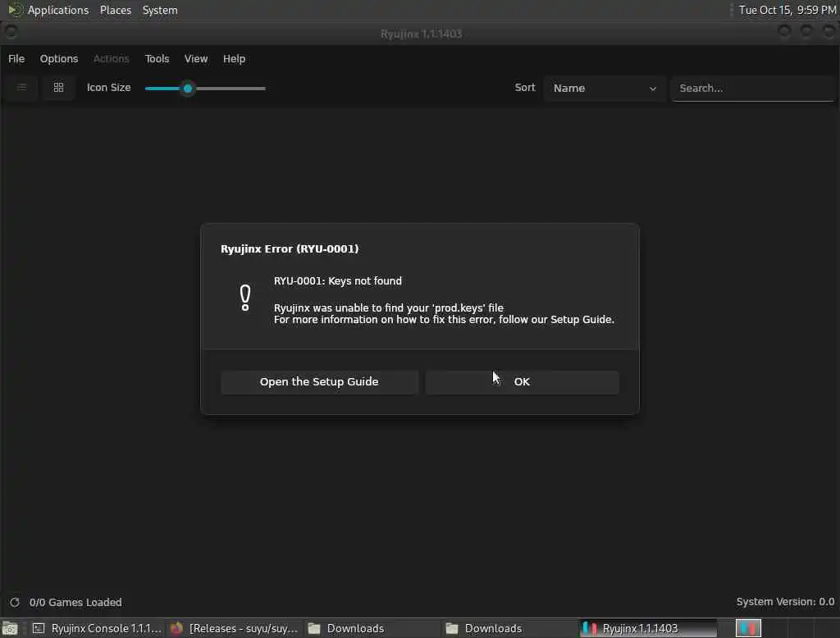Click 'RYU-0001: Keys not found' message text
The image size is (840, 638).
tap(338, 280)
